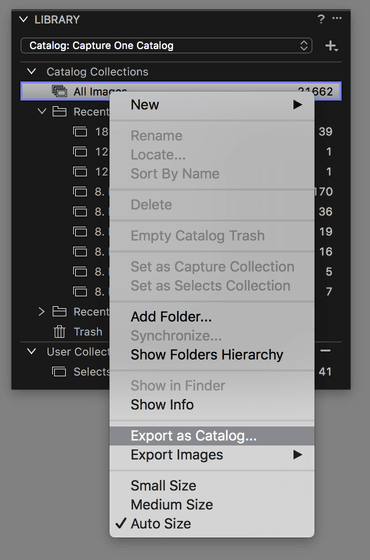Collapse the LIBRARY panel chevron

pyautogui.click(x=24, y=19)
